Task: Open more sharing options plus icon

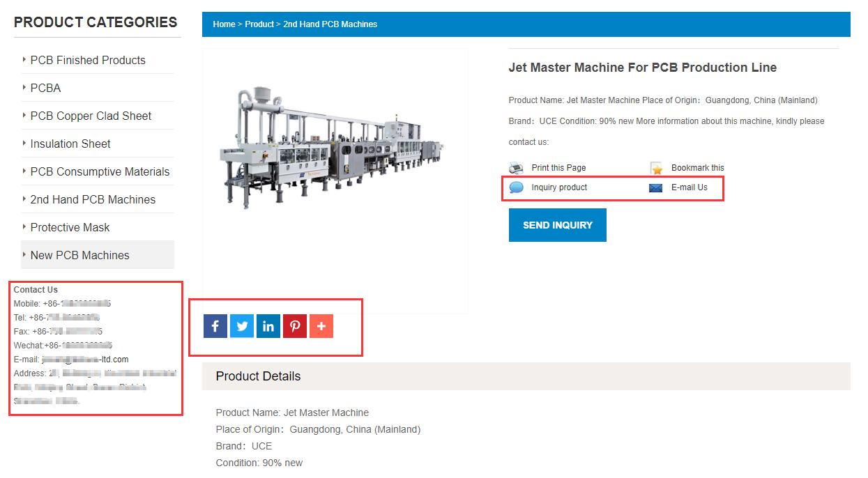Action: point(321,326)
